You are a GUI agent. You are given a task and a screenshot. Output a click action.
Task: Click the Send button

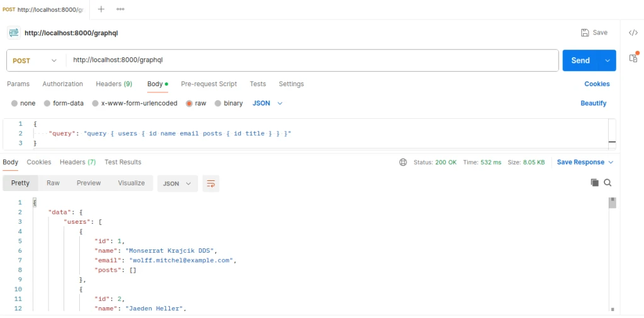click(x=580, y=61)
